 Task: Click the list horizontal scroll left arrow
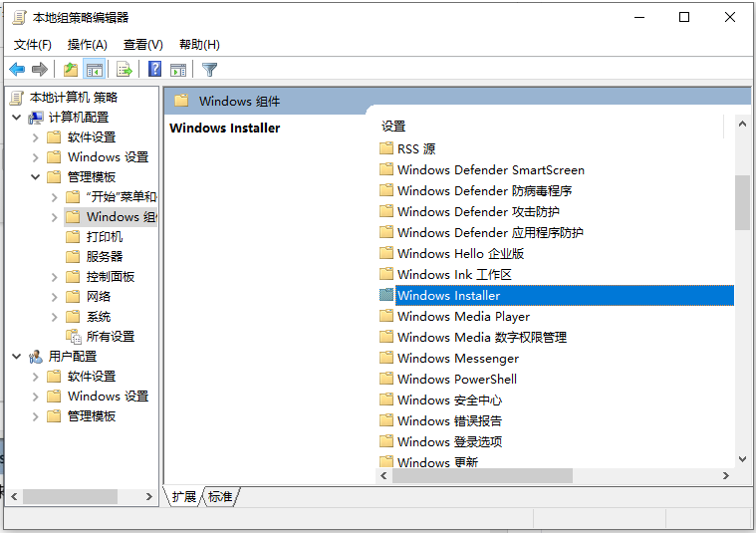pyautogui.click(x=383, y=475)
